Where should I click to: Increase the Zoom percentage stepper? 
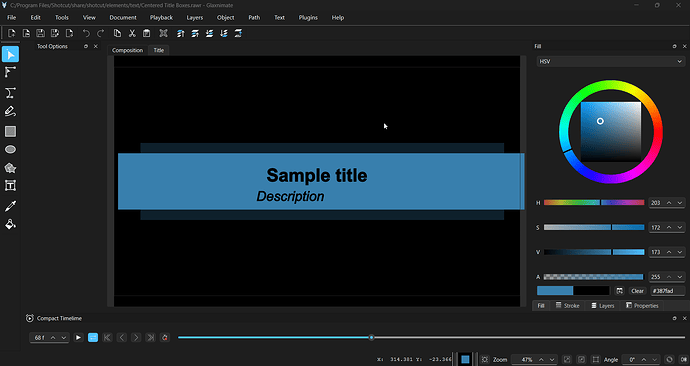click(541, 359)
